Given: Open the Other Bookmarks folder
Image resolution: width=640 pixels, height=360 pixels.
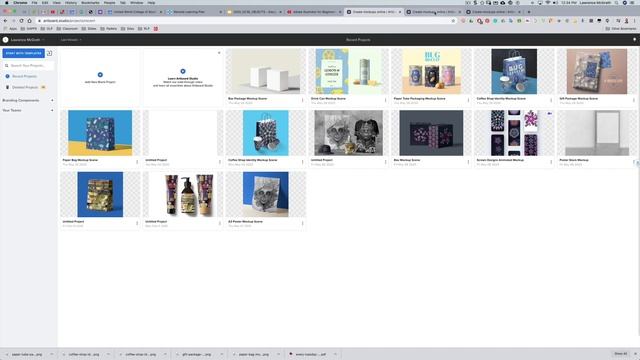Looking at the screenshot, I should pyautogui.click(x=620, y=29).
